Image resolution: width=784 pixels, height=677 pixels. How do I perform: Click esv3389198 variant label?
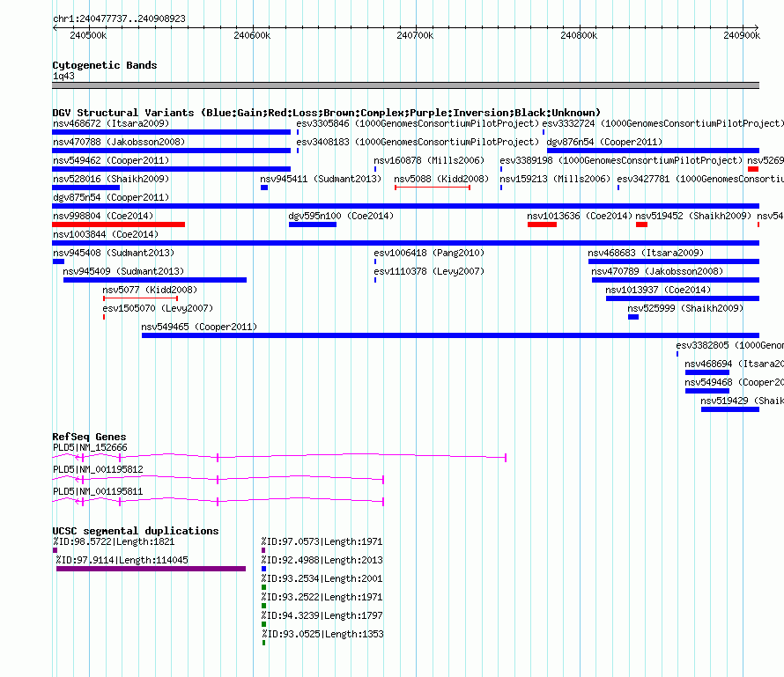pos(621,160)
